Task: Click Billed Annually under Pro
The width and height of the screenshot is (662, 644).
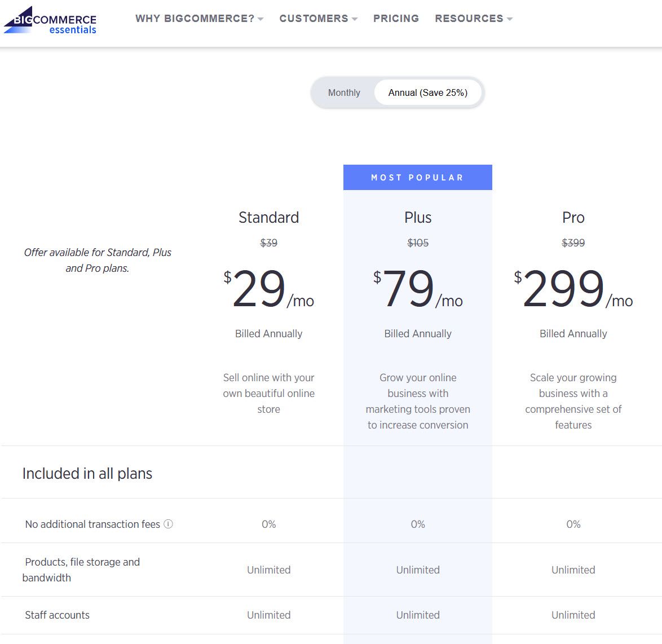Action: [x=573, y=334]
